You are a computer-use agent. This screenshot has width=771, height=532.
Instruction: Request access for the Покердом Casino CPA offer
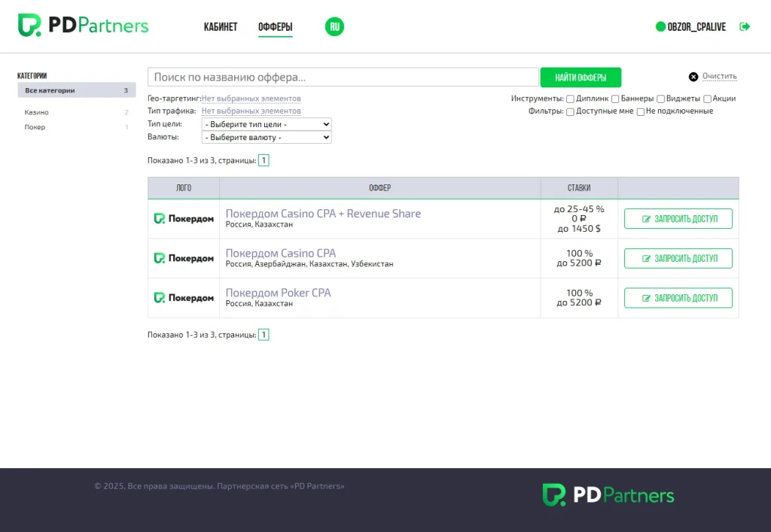coord(678,258)
